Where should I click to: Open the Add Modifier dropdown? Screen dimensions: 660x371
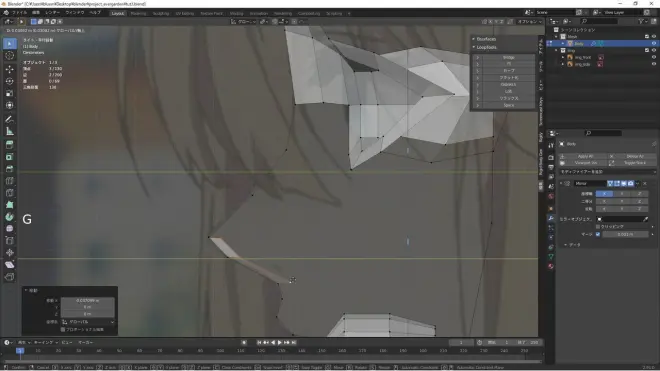coord(607,172)
